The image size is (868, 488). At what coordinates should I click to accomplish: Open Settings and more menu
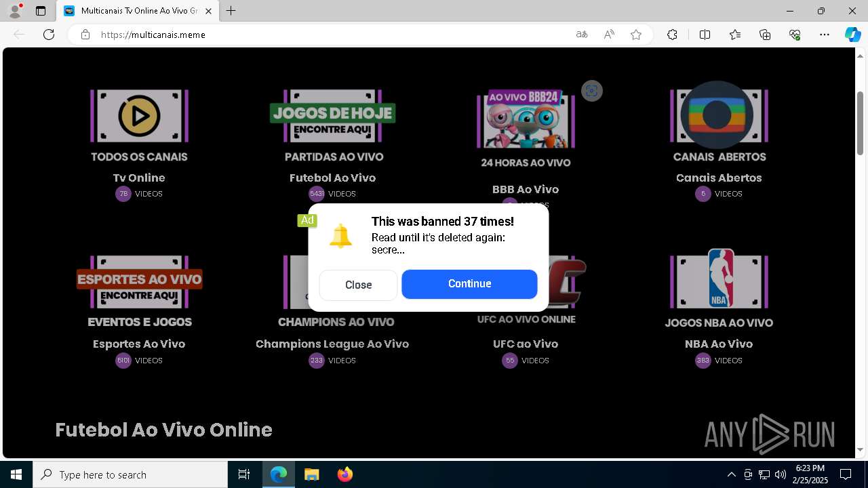coord(825,35)
